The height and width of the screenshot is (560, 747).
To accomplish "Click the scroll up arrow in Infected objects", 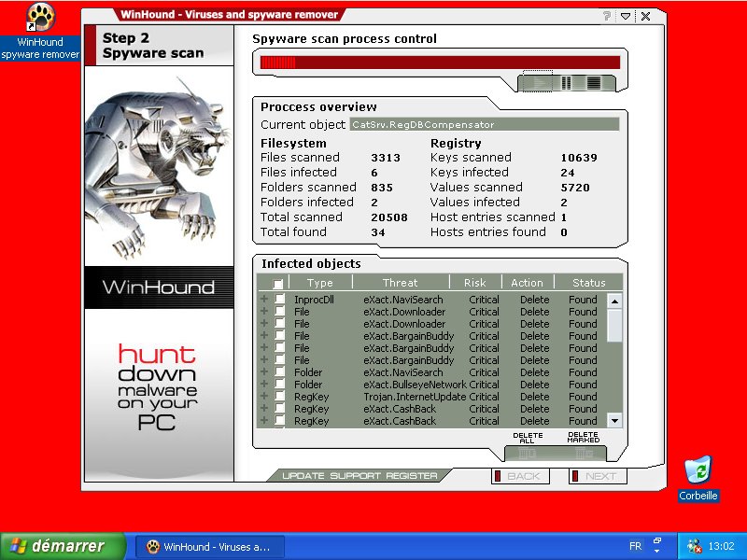I will pyautogui.click(x=614, y=301).
